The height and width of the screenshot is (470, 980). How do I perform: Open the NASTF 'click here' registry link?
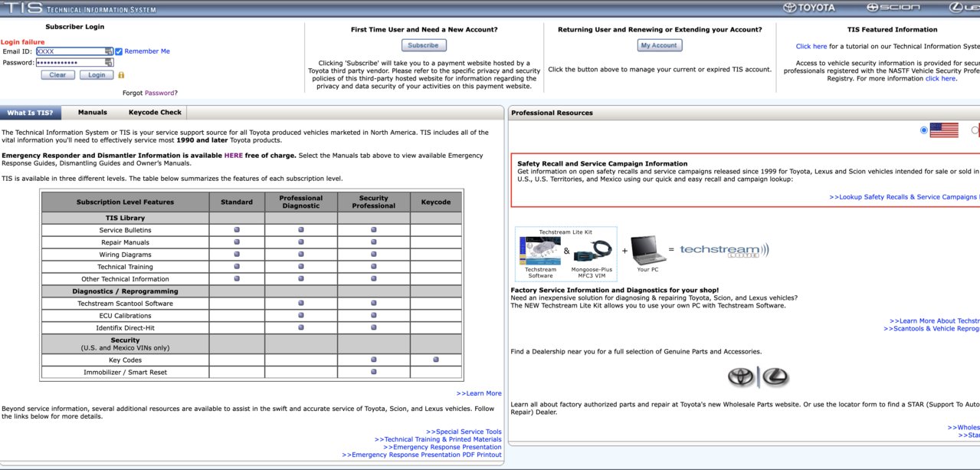(940, 78)
